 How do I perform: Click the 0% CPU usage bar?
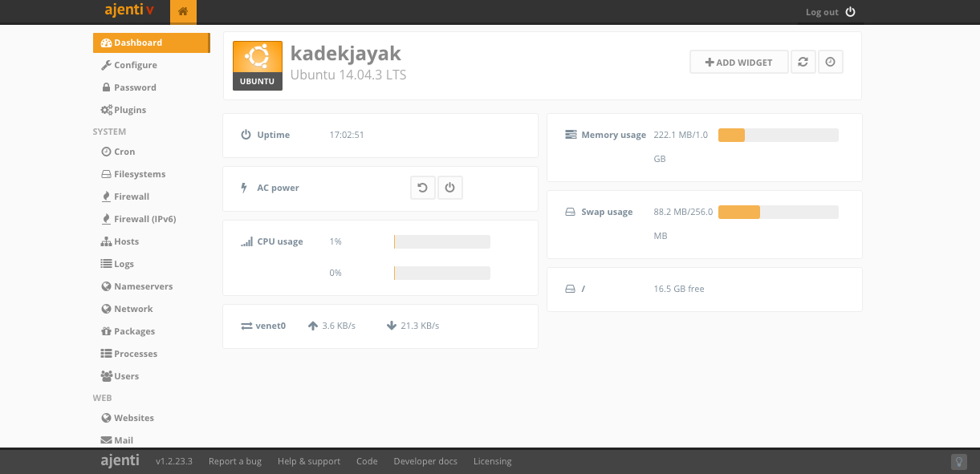pyautogui.click(x=442, y=273)
